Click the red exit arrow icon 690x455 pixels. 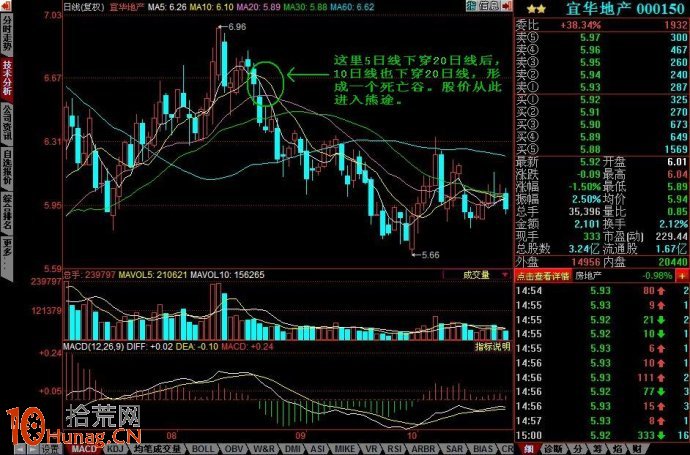[507, 6]
